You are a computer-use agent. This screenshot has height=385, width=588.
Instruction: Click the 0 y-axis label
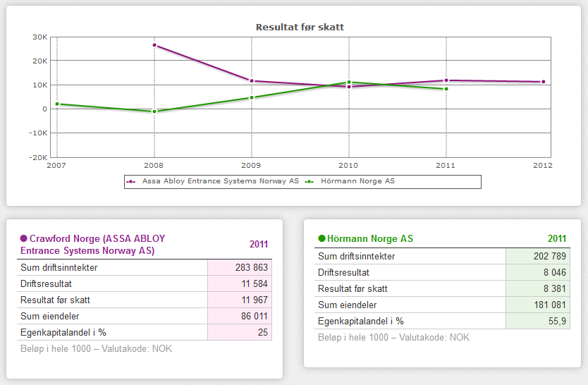coord(45,109)
